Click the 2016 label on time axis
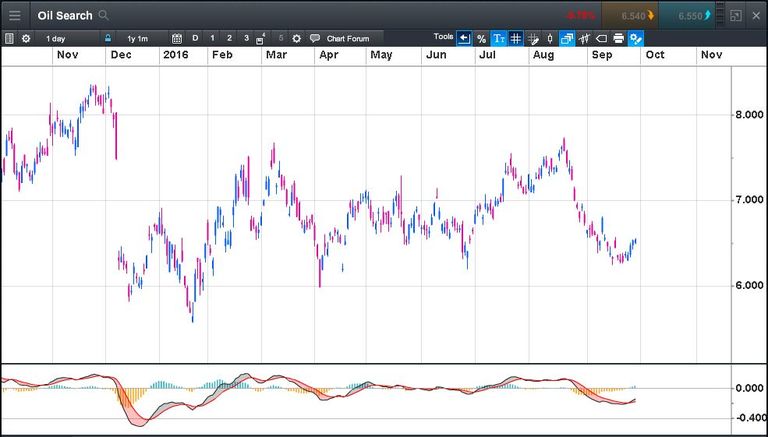Image resolution: width=768 pixels, height=437 pixels. 175,55
